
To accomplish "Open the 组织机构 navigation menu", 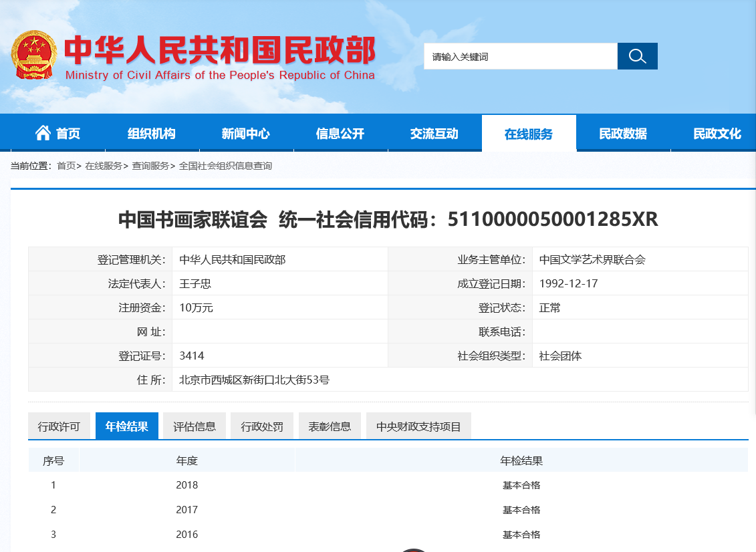I will pos(151,134).
